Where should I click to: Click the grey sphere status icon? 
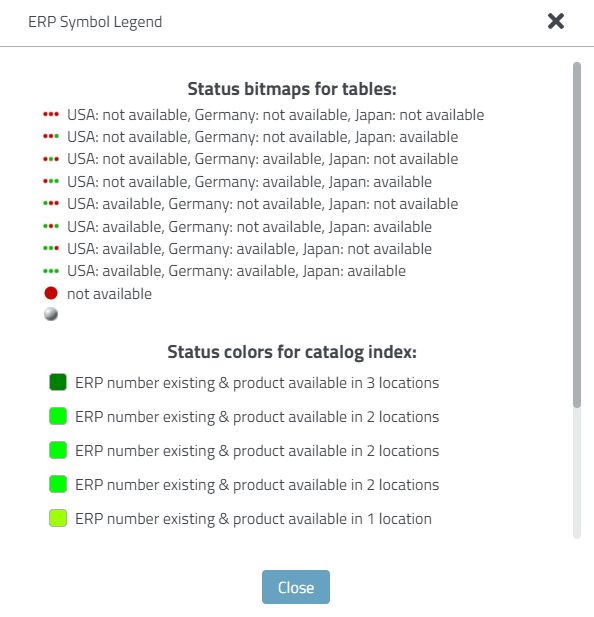[51, 314]
